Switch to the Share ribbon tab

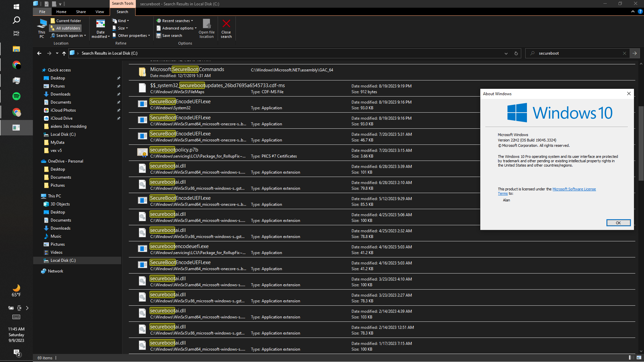[x=81, y=12]
